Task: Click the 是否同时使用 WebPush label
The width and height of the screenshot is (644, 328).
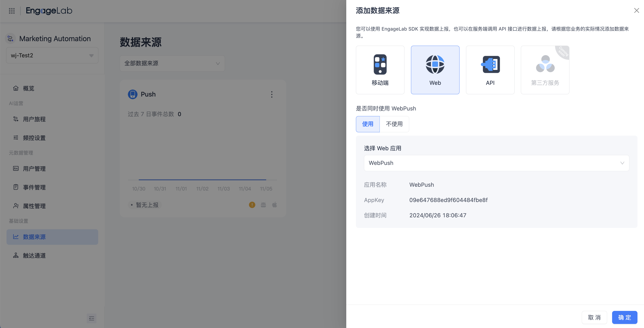Action: tap(386, 108)
